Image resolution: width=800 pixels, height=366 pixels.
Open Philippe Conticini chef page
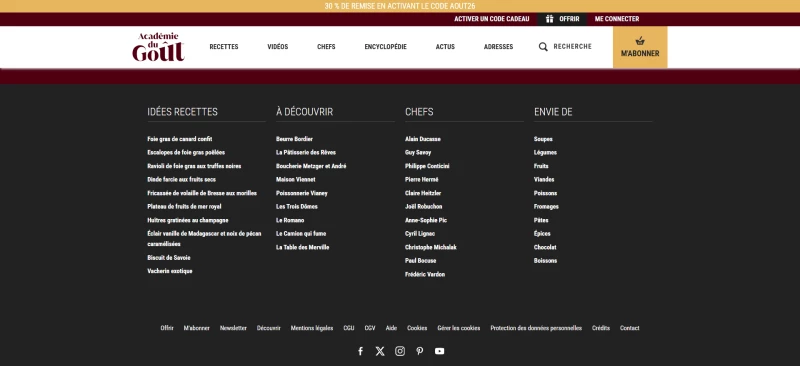coord(427,166)
